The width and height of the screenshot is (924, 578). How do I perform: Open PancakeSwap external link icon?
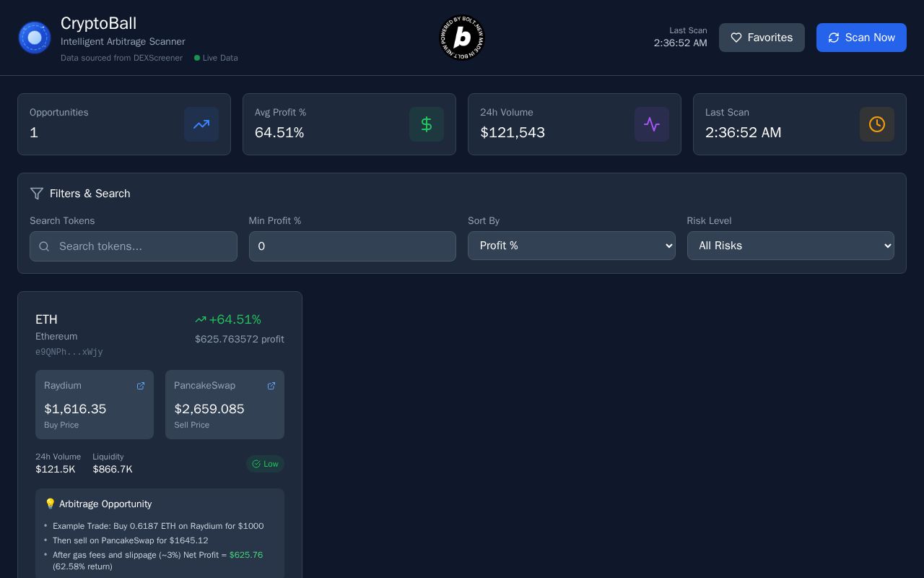tap(271, 386)
